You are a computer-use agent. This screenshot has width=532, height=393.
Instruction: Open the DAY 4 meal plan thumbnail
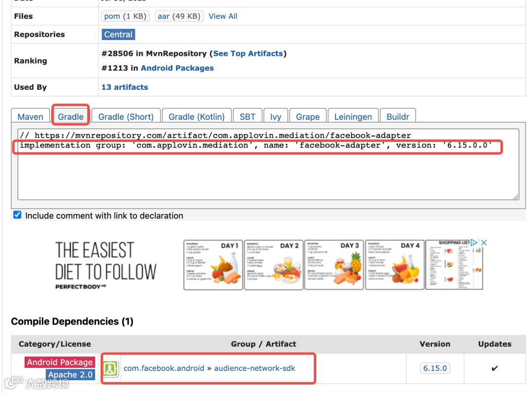point(395,265)
